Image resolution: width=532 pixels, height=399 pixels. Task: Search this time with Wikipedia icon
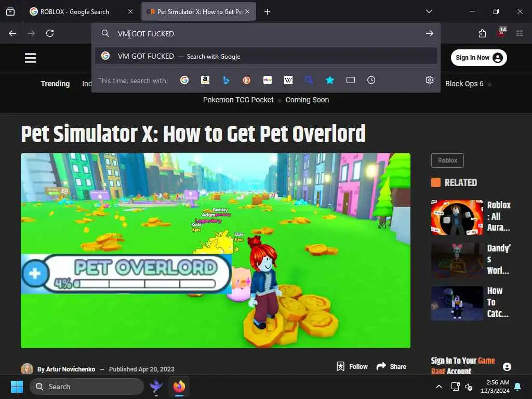coord(288,80)
